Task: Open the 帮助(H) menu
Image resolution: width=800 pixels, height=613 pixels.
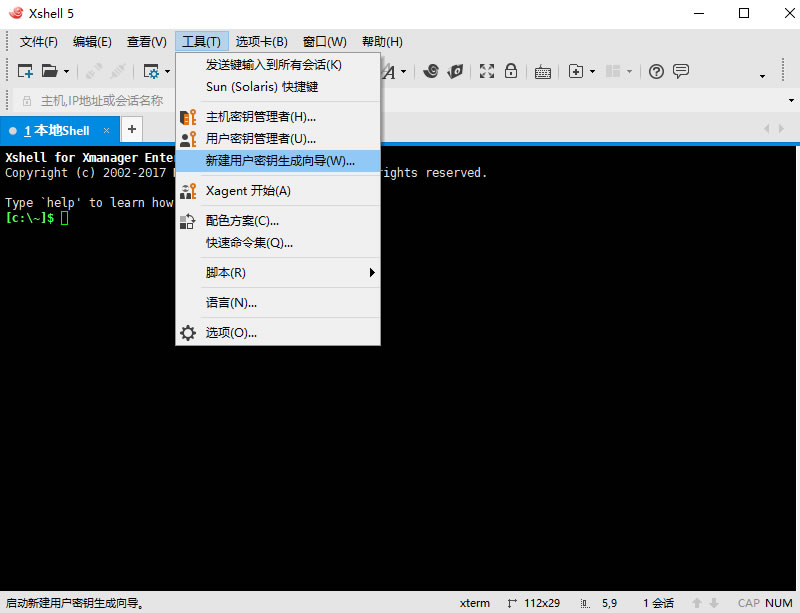Action: point(382,42)
